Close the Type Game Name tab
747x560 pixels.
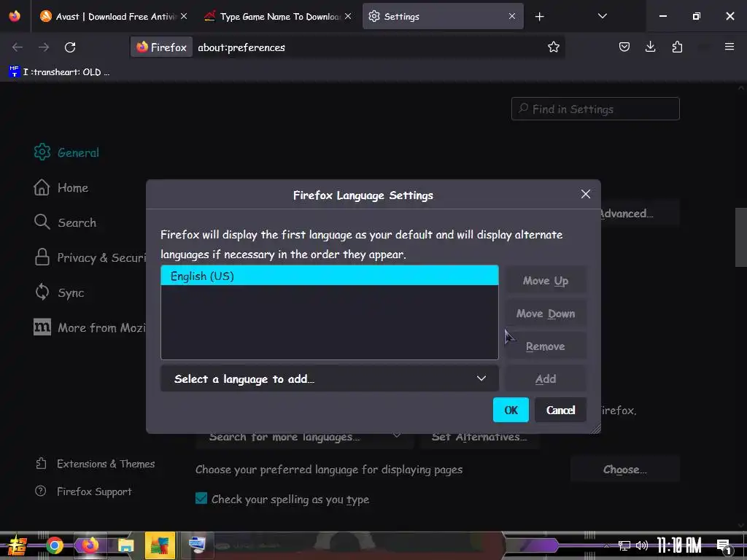[348, 16]
